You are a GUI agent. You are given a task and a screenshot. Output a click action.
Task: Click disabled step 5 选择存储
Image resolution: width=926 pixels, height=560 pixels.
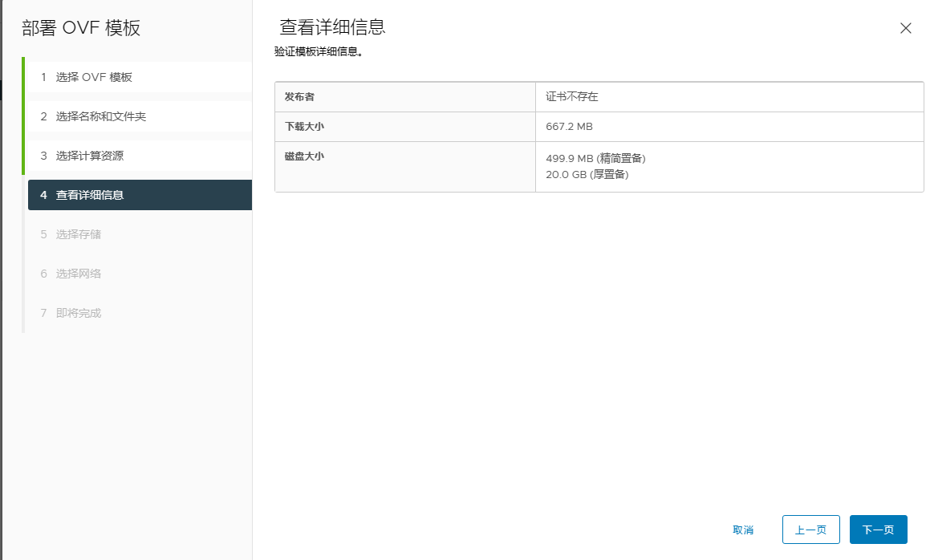78,234
